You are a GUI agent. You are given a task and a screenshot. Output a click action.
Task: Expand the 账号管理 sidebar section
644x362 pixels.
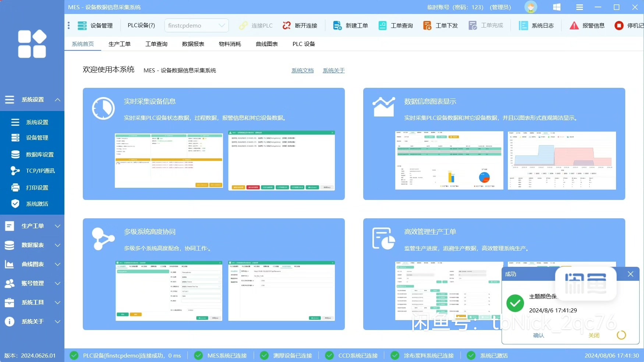coord(57,283)
